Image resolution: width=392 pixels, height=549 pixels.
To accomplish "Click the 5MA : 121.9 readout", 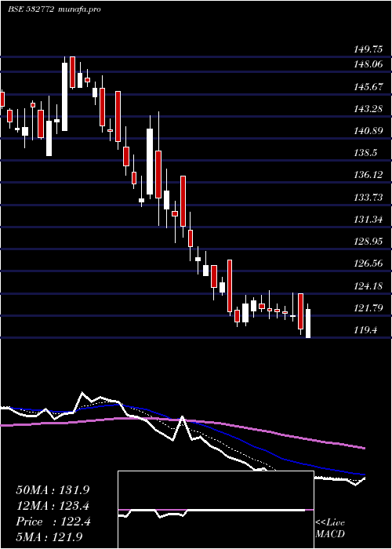I will [49, 537].
